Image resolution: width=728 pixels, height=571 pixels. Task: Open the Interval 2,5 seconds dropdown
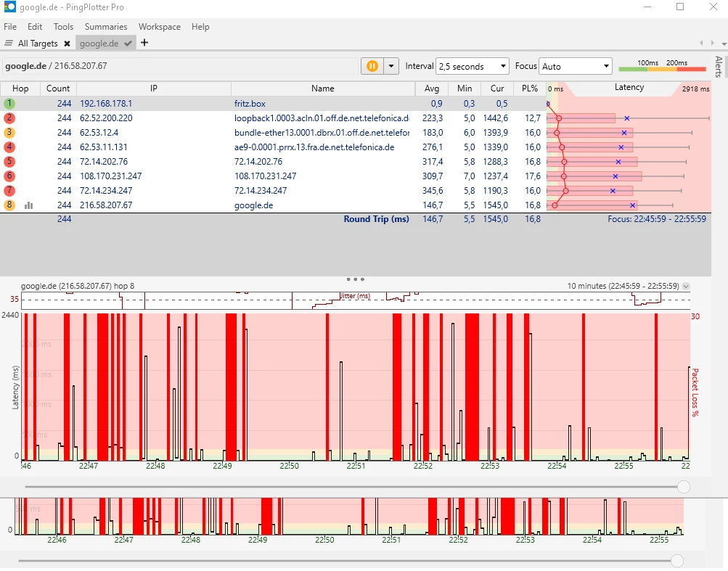(473, 66)
